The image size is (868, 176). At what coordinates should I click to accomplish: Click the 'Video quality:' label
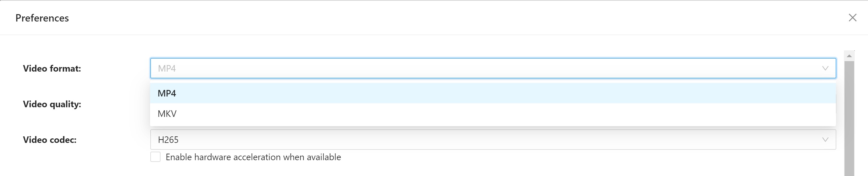[52, 104]
